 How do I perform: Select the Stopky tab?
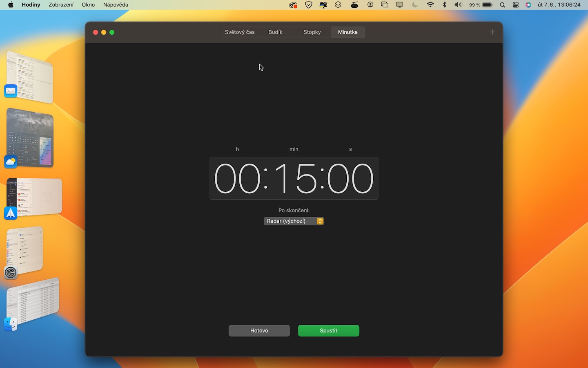[x=312, y=32]
